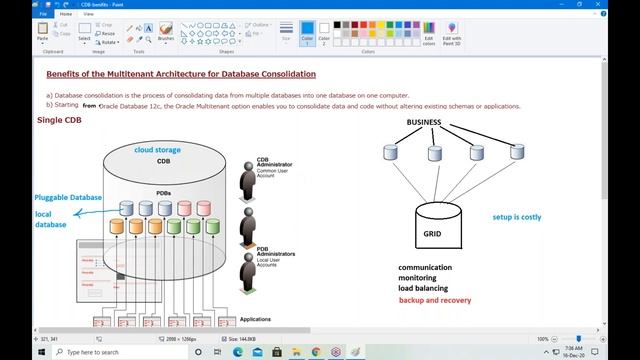Pick the yellow color swatch

coord(381,25)
